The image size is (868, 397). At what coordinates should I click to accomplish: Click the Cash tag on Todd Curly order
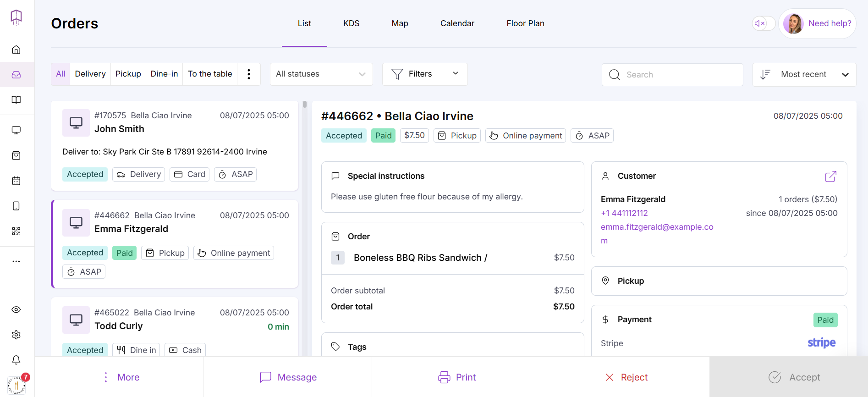(x=185, y=350)
